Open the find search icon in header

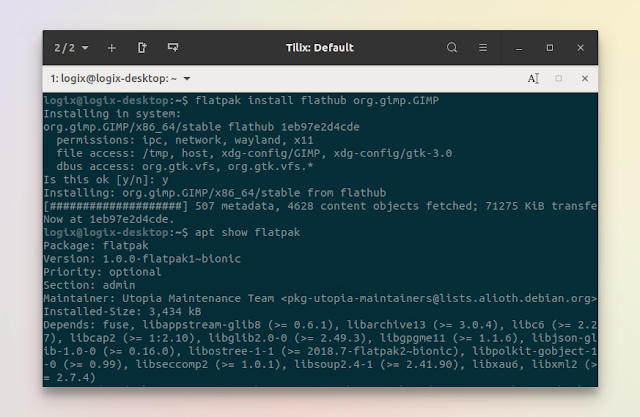(x=452, y=48)
